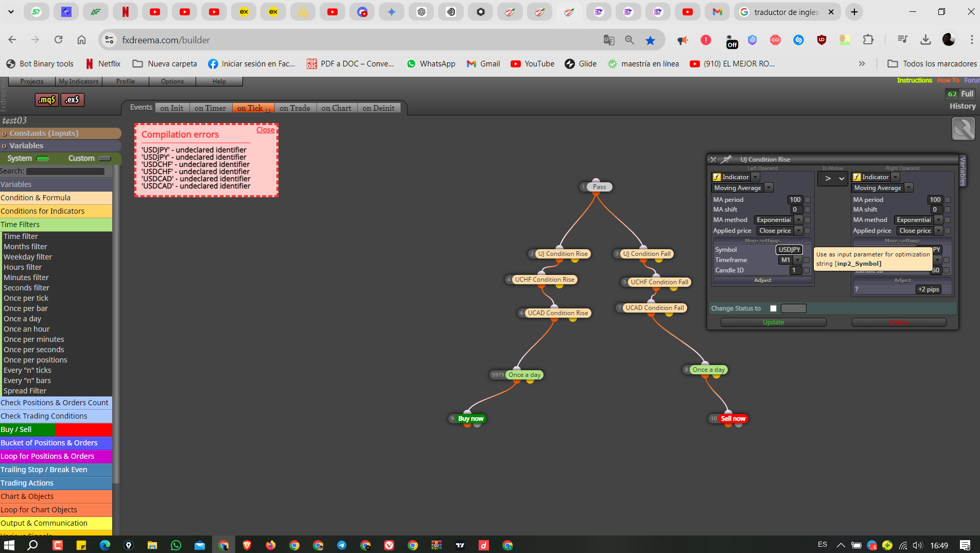Click the megaphone extension icon
The width and height of the screenshot is (980, 553).
[682, 40]
